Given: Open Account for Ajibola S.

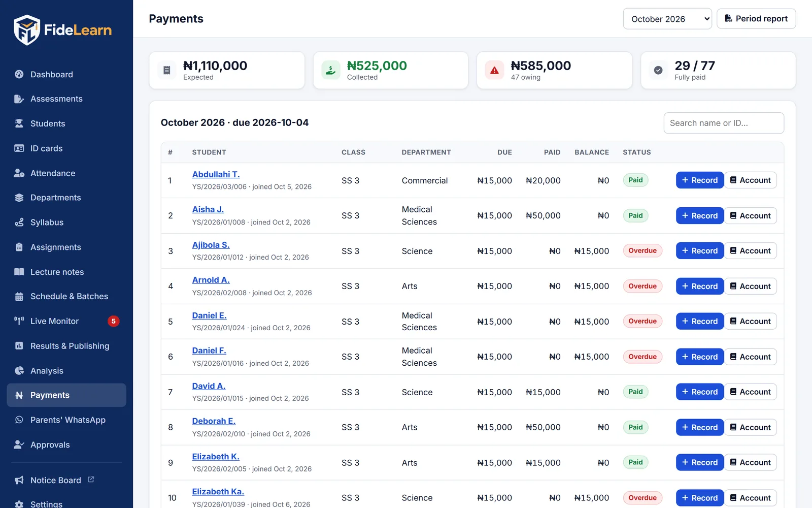Looking at the screenshot, I should coord(751,251).
